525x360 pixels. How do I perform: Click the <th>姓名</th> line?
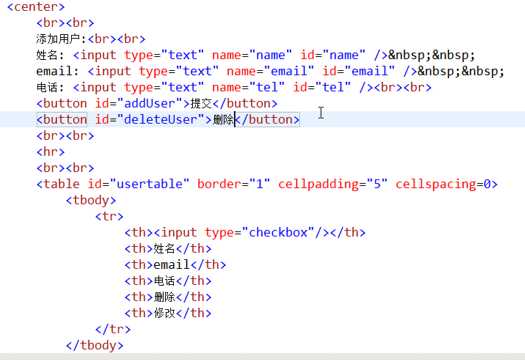[x=168, y=248]
